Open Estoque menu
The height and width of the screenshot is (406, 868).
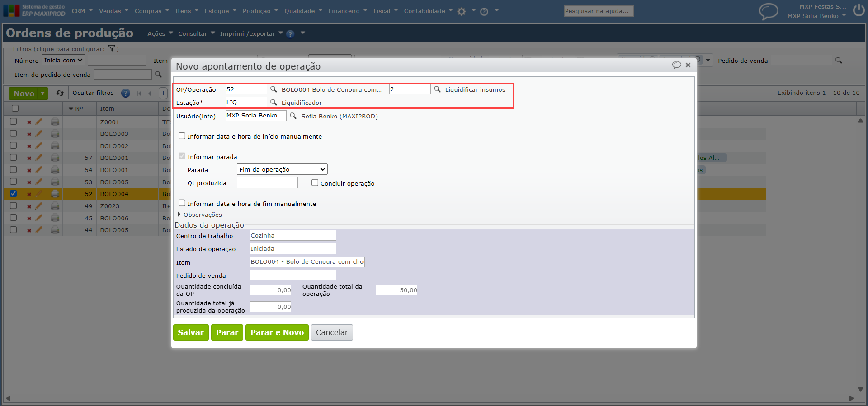click(221, 11)
